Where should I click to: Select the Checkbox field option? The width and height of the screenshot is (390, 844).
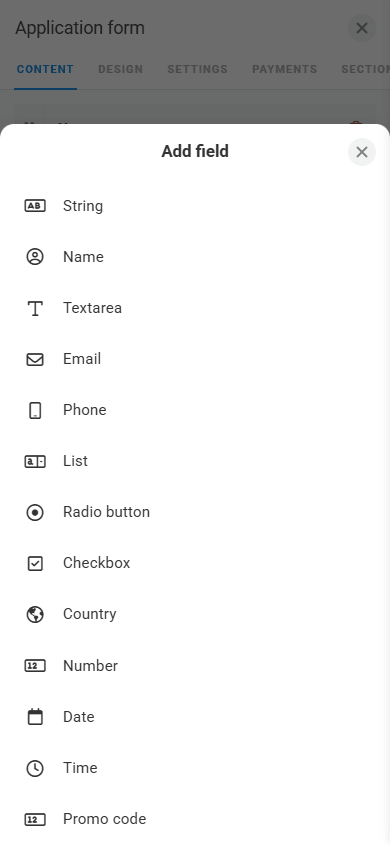(195, 563)
